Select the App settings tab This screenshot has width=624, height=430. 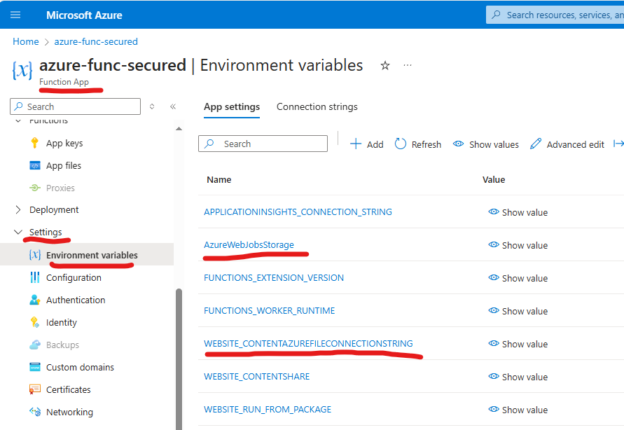point(231,107)
